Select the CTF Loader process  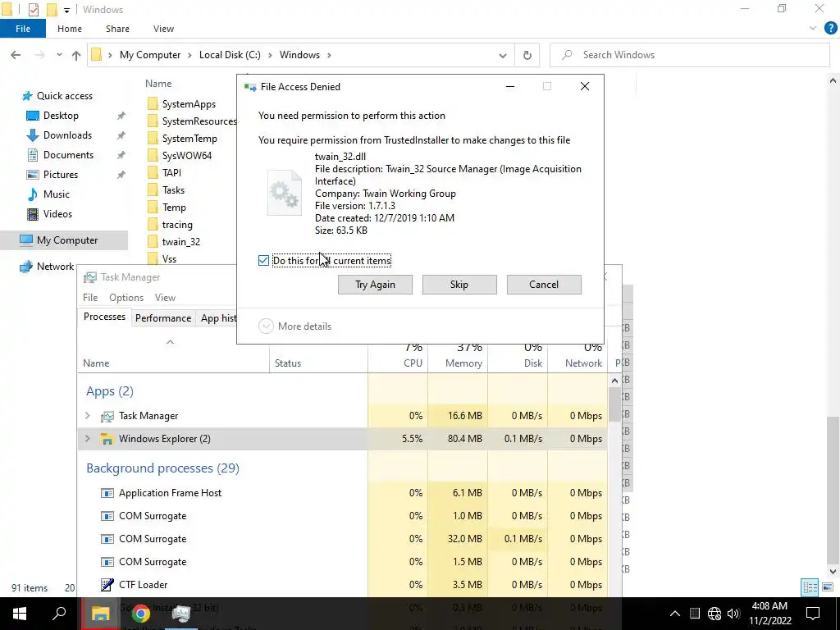coord(143,584)
